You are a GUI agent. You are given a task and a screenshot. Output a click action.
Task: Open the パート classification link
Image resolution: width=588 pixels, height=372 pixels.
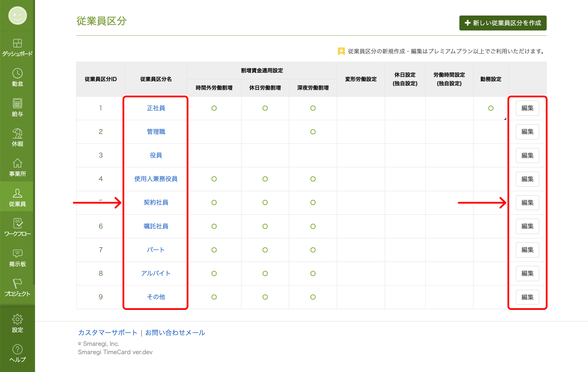156,250
